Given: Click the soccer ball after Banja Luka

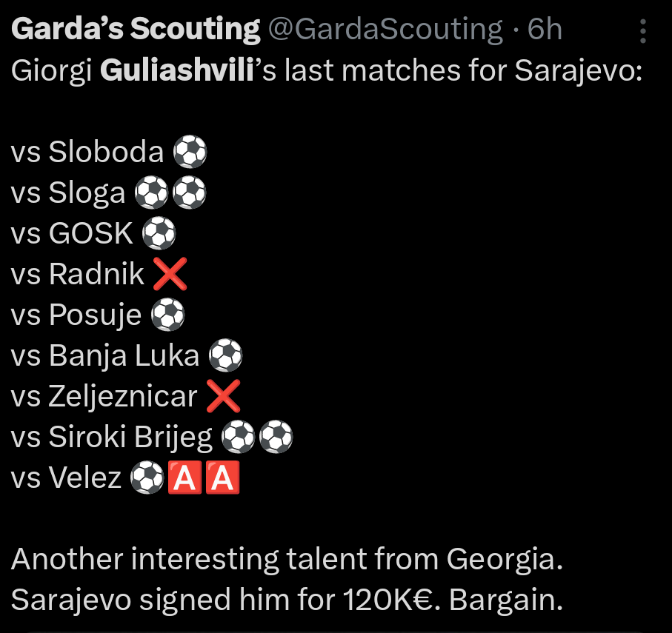Looking at the screenshot, I should coord(225,355).
